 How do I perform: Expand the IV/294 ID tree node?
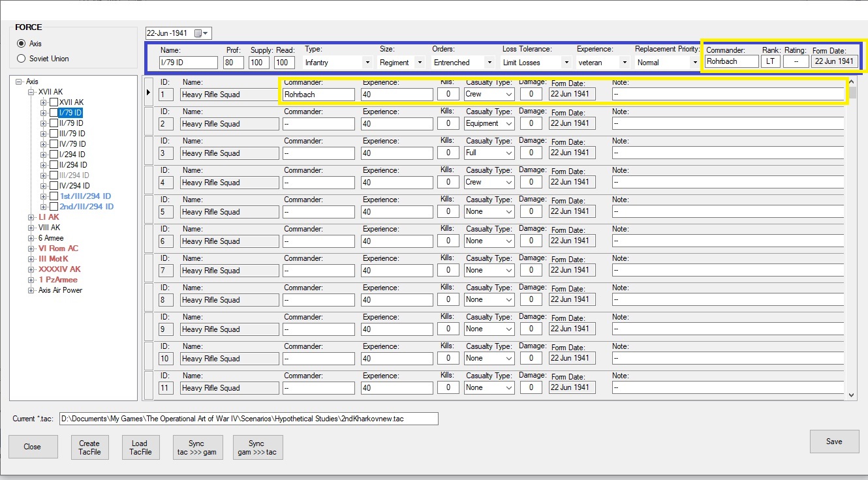point(44,186)
